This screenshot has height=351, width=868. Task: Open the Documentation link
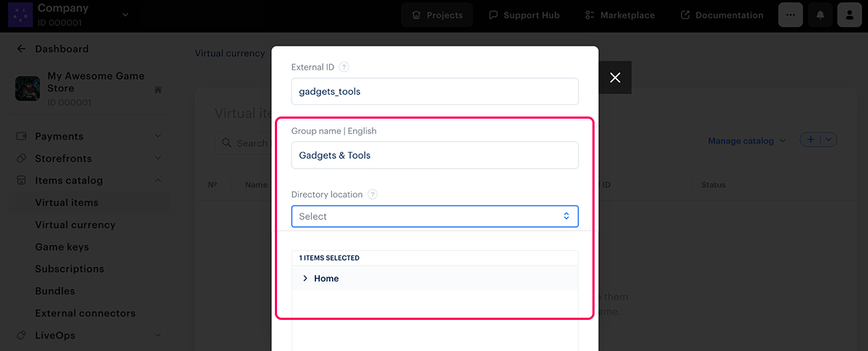[722, 15]
